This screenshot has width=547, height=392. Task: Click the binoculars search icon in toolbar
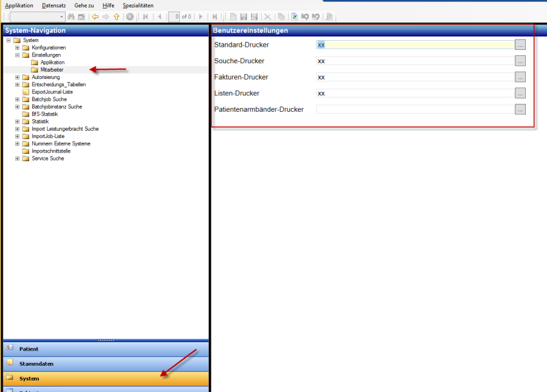tap(71, 16)
